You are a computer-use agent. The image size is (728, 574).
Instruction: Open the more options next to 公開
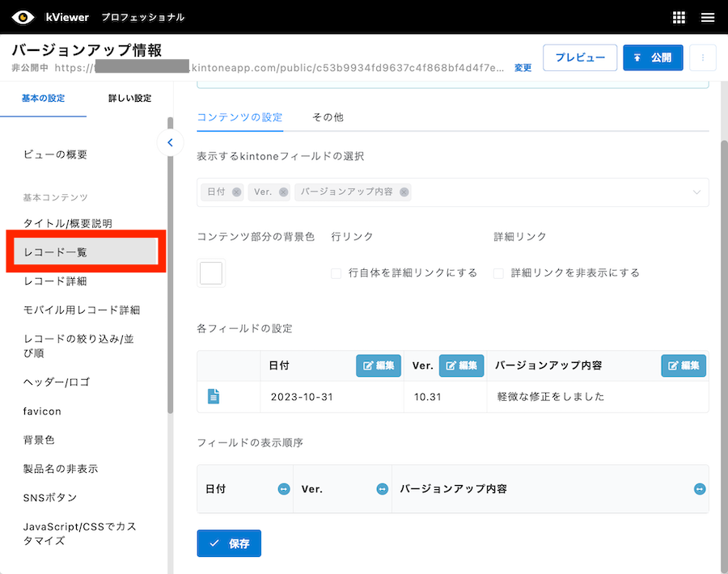coord(703,57)
